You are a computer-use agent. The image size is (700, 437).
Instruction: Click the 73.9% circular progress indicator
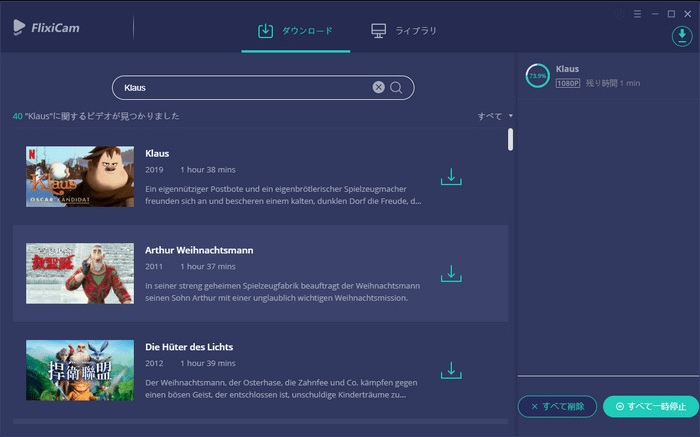tap(538, 76)
